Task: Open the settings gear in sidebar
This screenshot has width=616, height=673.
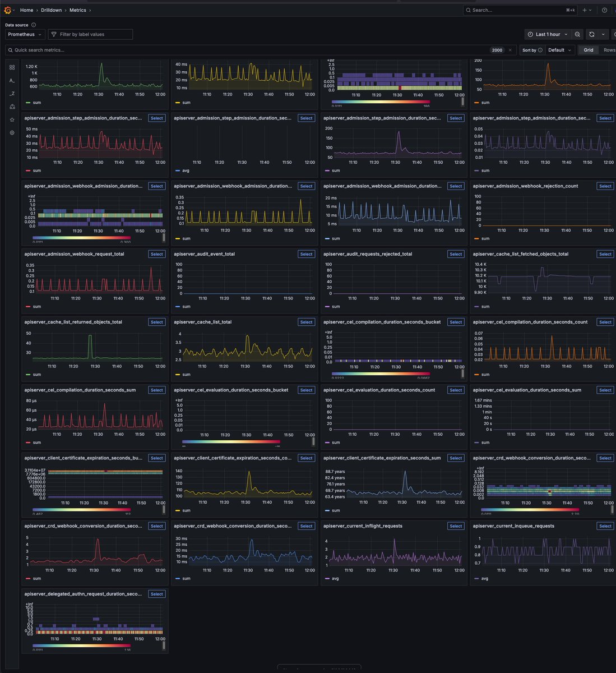Action: click(x=12, y=133)
